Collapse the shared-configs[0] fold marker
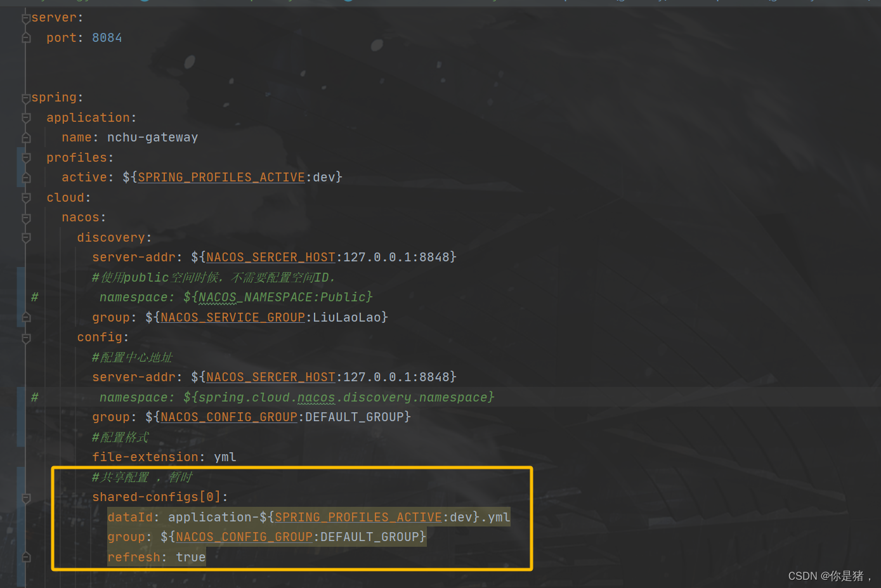The width and height of the screenshot is (881, 588). pyautogui.click(x=26, y=497)
